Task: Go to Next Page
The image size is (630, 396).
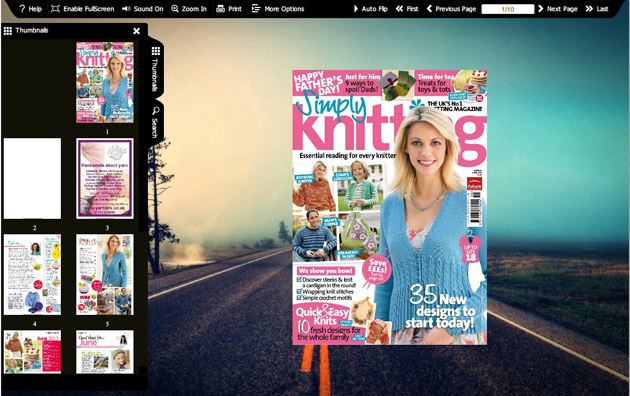Action: coord(558,8)
